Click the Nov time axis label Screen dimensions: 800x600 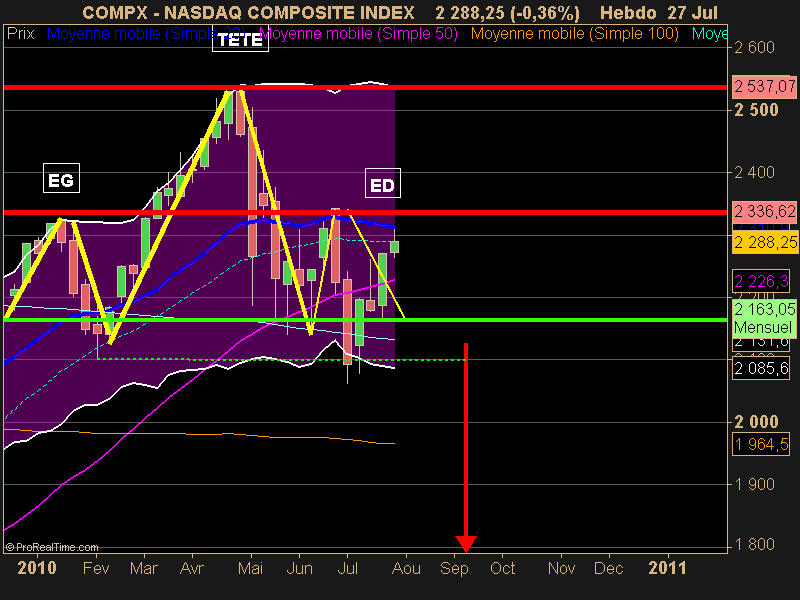(561, 568)
